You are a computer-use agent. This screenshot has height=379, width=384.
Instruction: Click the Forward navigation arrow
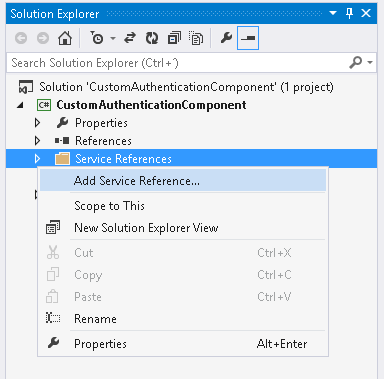pos(43,38)
